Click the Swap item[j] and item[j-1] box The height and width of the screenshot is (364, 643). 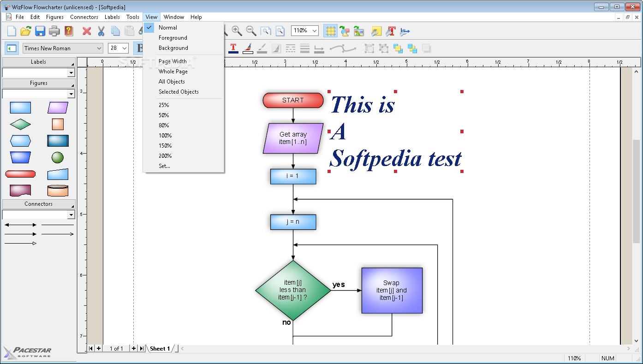click(x=392, y=291)
